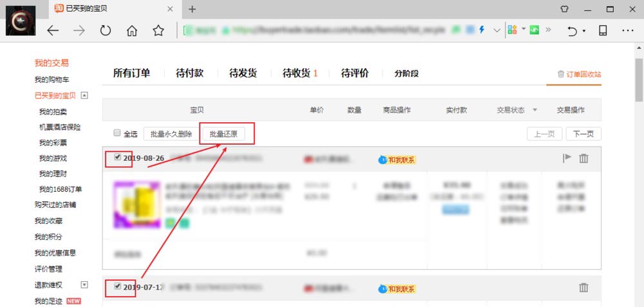Viewport: 644px width, 307px height.
Task: Click the trash icon on the 2019-08-26 order
Action: [583, 158]
